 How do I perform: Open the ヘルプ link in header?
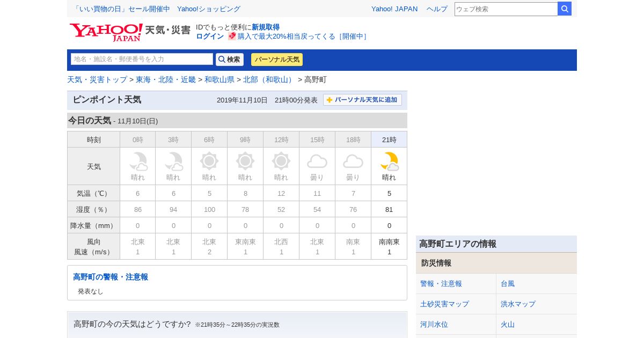(x=437, y=9)
